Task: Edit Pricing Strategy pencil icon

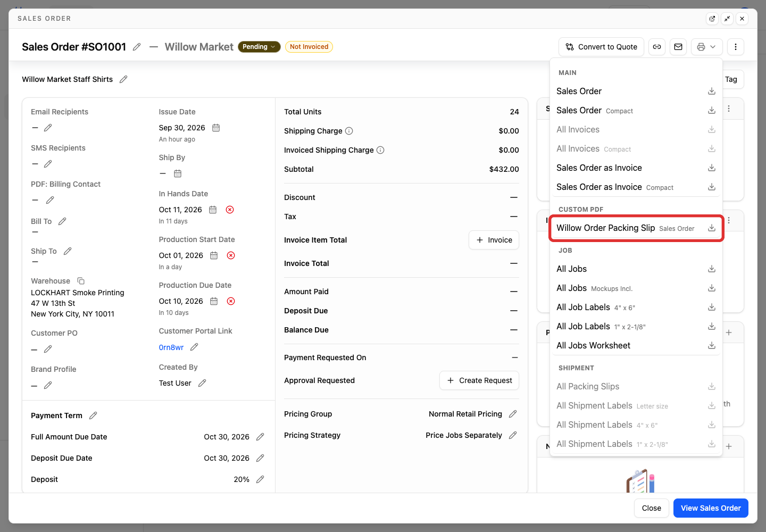Action: click(x=513, y=435)
